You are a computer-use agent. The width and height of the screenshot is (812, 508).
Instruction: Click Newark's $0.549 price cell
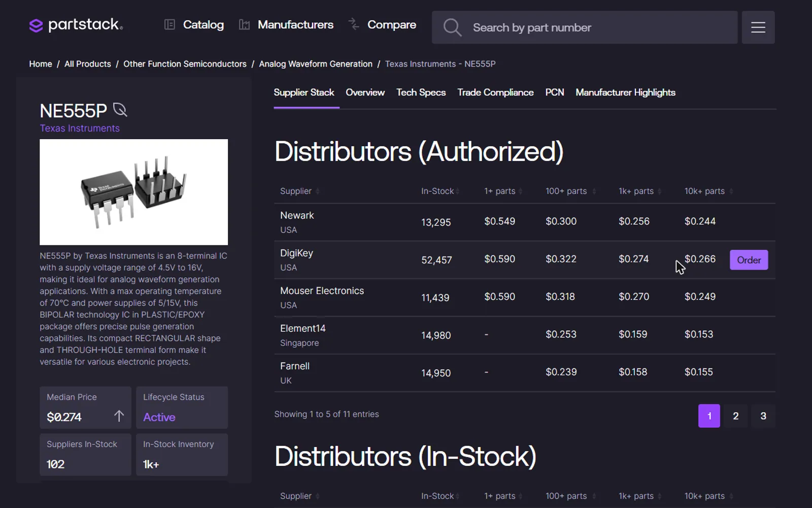point(499,221)
